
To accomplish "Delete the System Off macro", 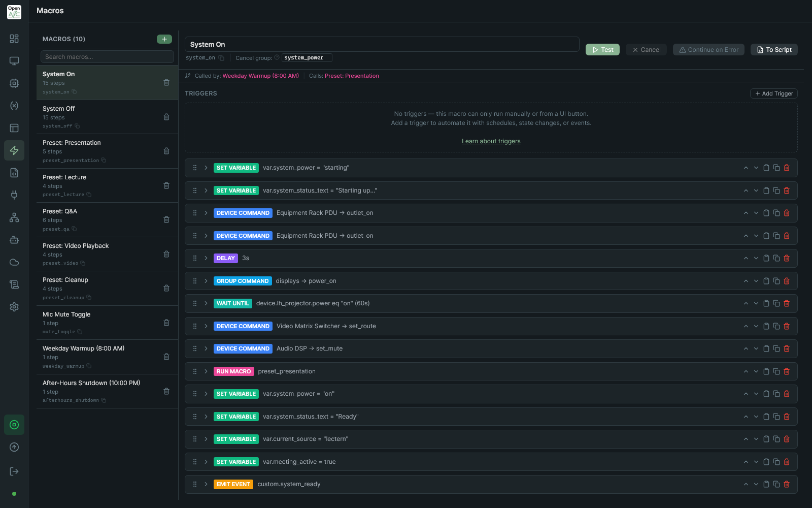I will click(166, 117).
